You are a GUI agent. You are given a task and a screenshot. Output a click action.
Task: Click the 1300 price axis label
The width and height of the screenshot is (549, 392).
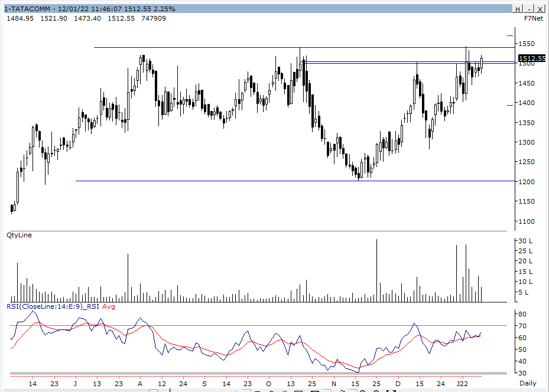(527, 142)
